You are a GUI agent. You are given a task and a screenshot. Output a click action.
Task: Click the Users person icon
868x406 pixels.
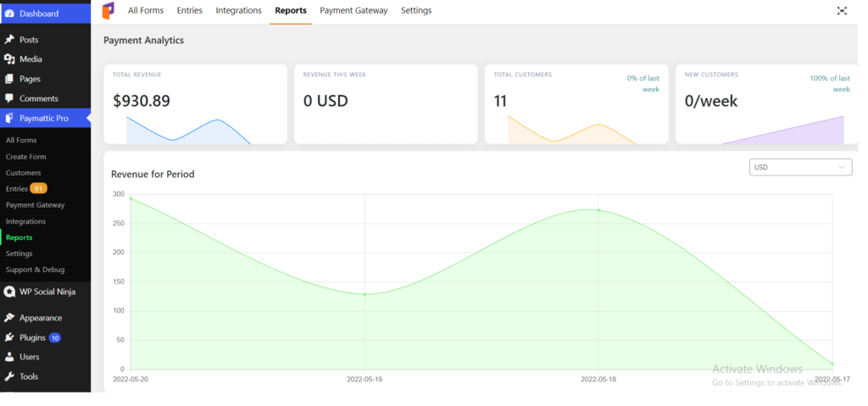click(x=9, y=357)
